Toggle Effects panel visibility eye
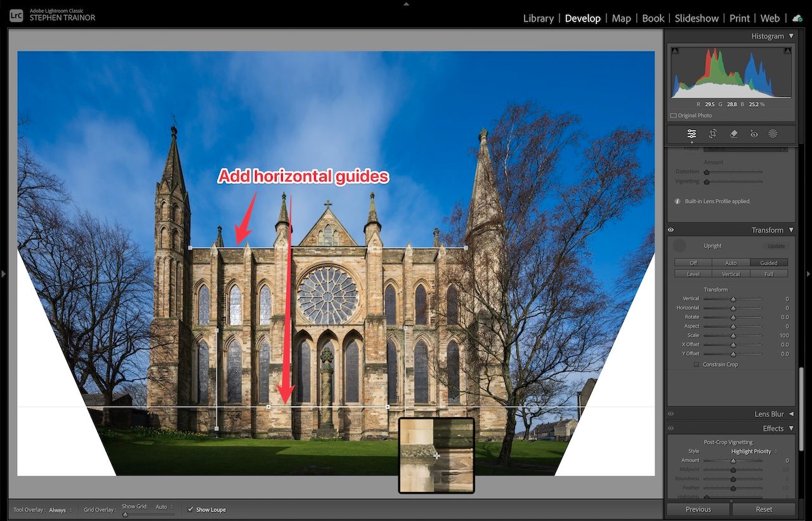Image resolution: width=812 pixels, height=521 pixels. (671, 428)
